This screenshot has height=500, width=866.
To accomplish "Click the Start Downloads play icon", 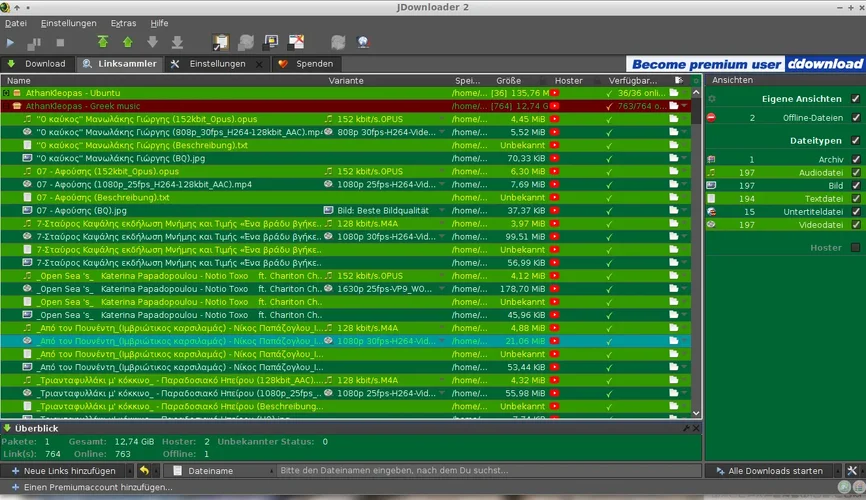I will [x=11, y=43].
